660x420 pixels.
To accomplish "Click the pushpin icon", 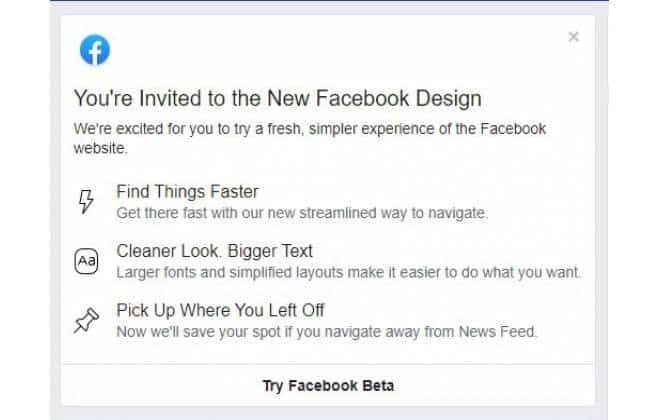I will (x=86, y=320).
